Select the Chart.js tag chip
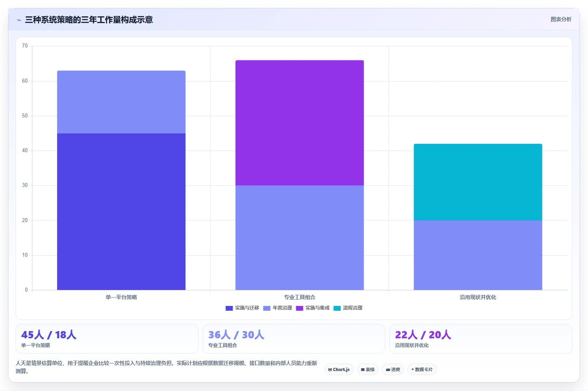Viewport: 588px width, 391px height. (x=339, y=369)
